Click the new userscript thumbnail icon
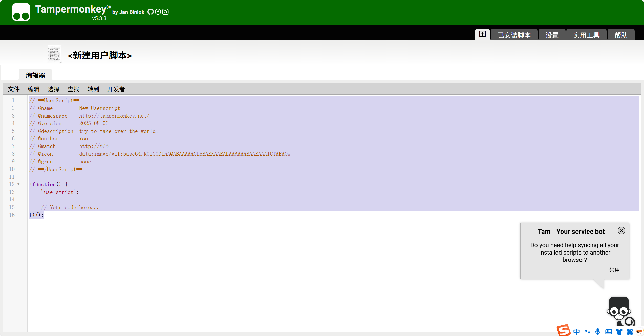 [x=54, y=54]
